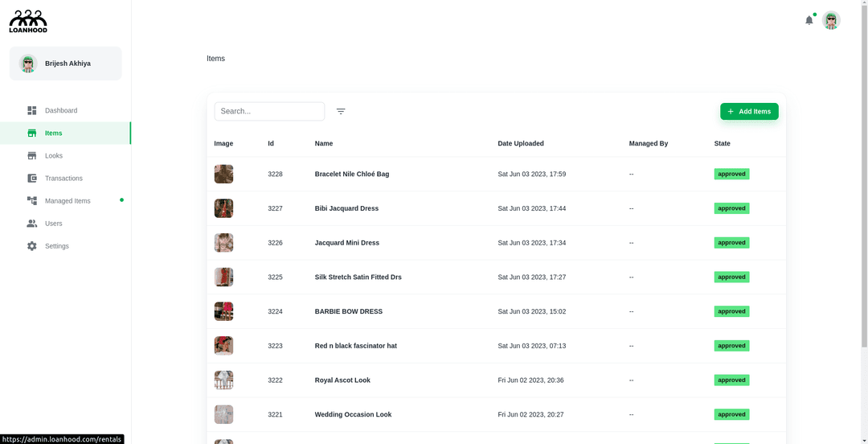
Task: Click approved badge for Royal Ascot Look
Action: click(x=732, y=380)
